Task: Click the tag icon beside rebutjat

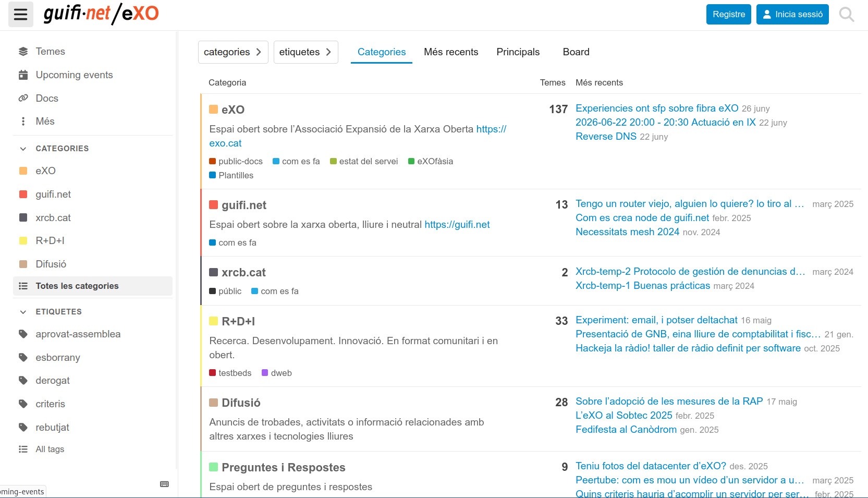Action: pyautogui.click(x=23, y=428)
